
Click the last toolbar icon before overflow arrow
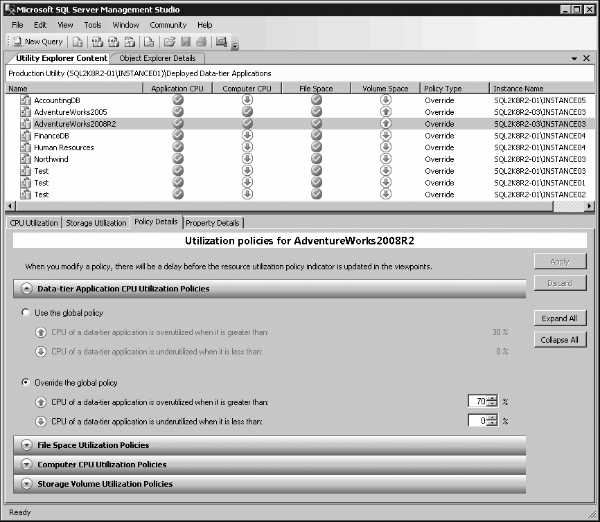221,42
